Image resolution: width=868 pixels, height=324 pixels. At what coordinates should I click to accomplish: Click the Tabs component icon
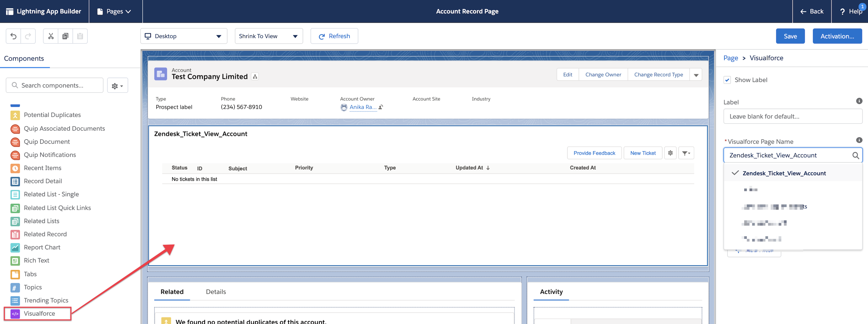pos(15,274)
